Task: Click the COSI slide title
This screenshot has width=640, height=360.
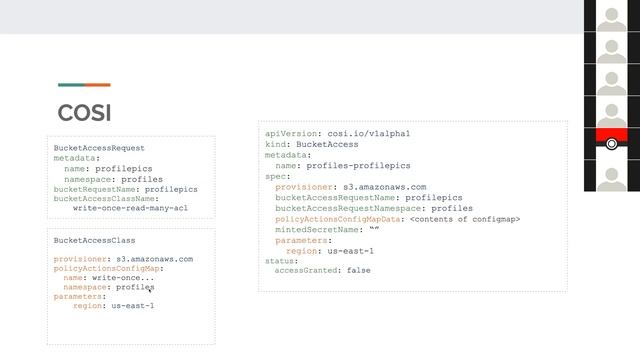Action: tap(84, 113)
